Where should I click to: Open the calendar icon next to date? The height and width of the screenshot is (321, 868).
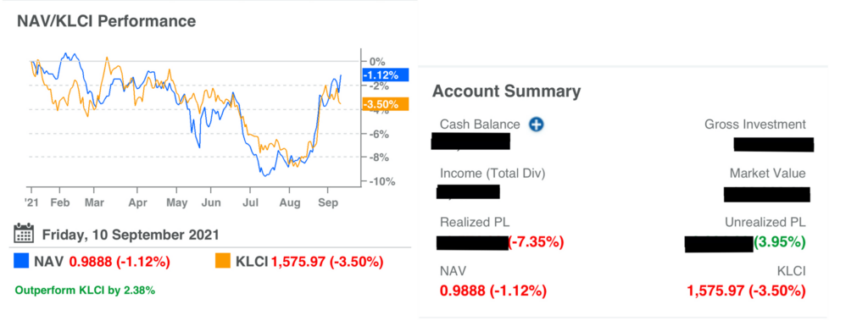tap(24, 234)
